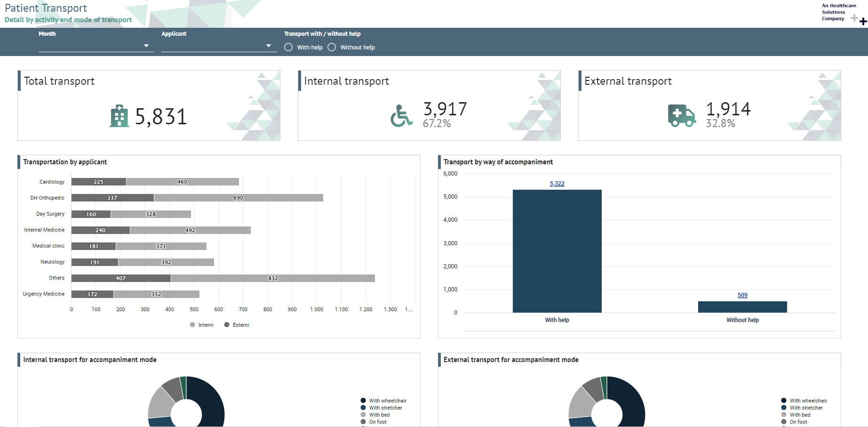Click Cardiology light bar segment 460
Image resolution: width=868 pixels, height=427 pixels.
coord(183,182)
